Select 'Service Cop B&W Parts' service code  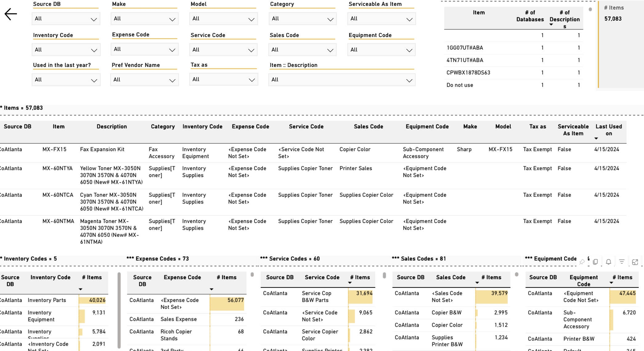(316, 297)
